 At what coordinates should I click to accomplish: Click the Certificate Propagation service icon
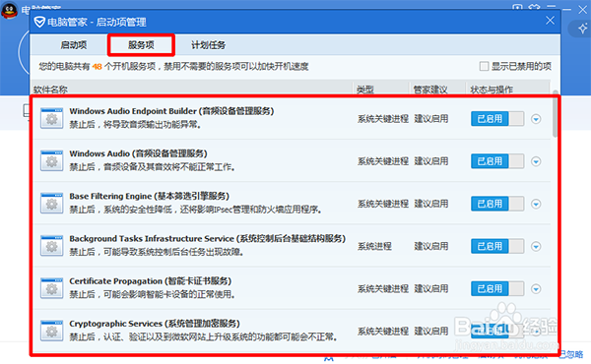pyautogui.click(x=51, y=288)
